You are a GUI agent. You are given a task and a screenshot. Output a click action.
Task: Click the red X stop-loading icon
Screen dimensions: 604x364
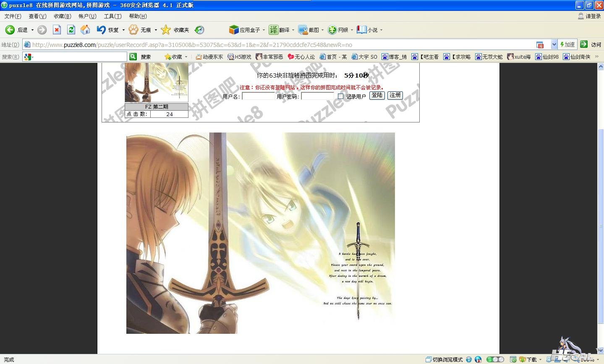coord(57,30)
